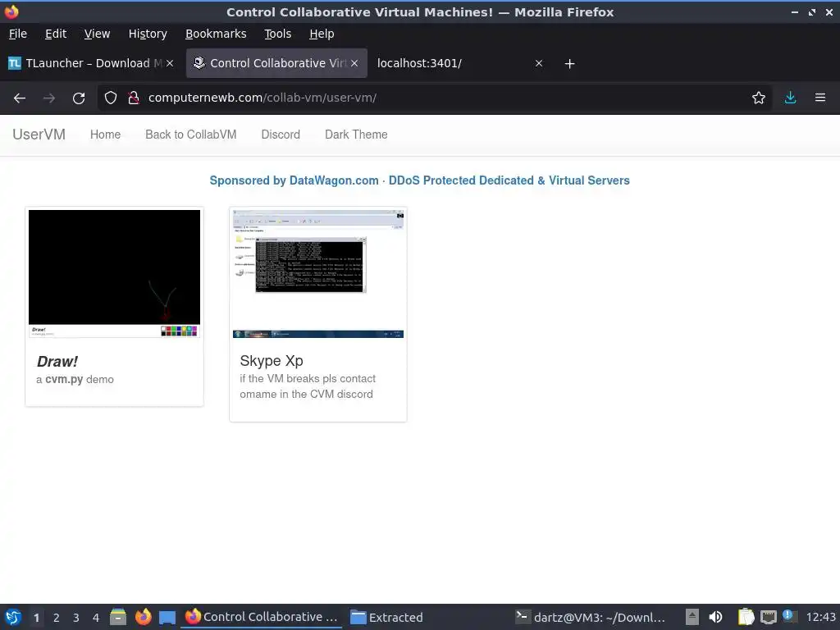The image size is (840, 630).
Task: Open a new browser tab
Action: pos(569,64)
